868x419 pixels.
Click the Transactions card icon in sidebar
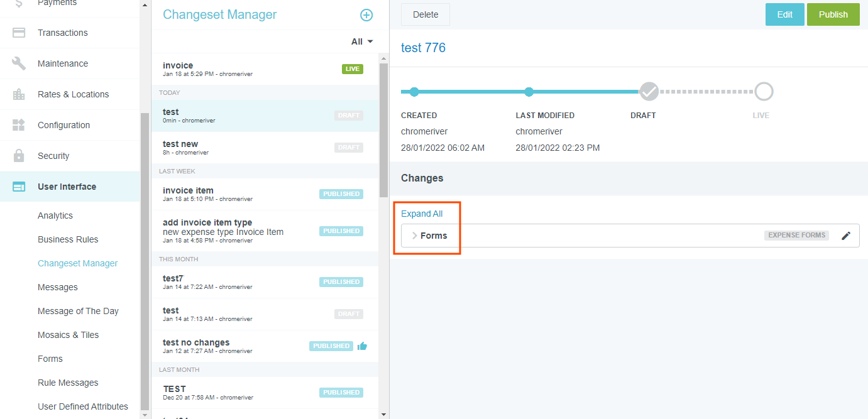(19, 33)
